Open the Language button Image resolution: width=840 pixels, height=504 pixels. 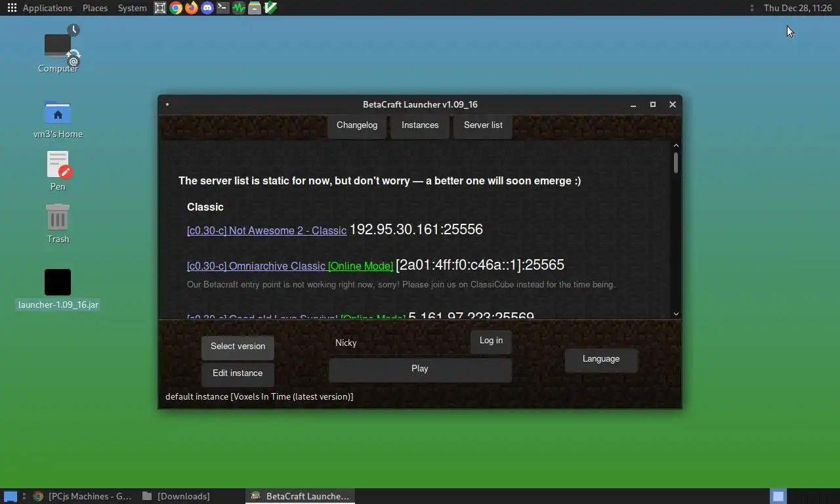coord(601,359)
